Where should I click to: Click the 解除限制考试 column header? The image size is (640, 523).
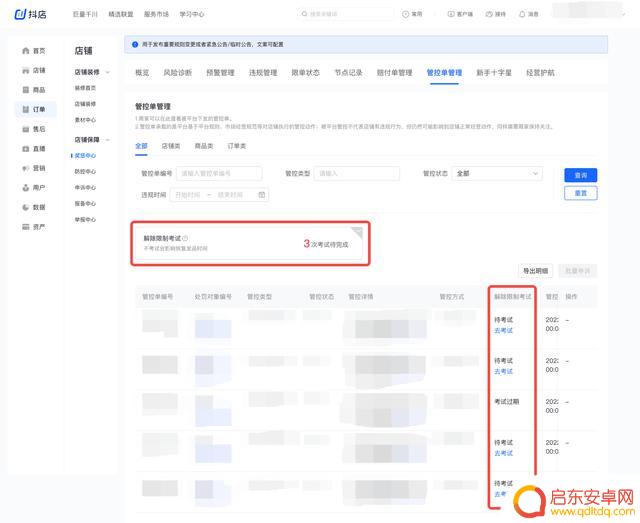(513, 296)
